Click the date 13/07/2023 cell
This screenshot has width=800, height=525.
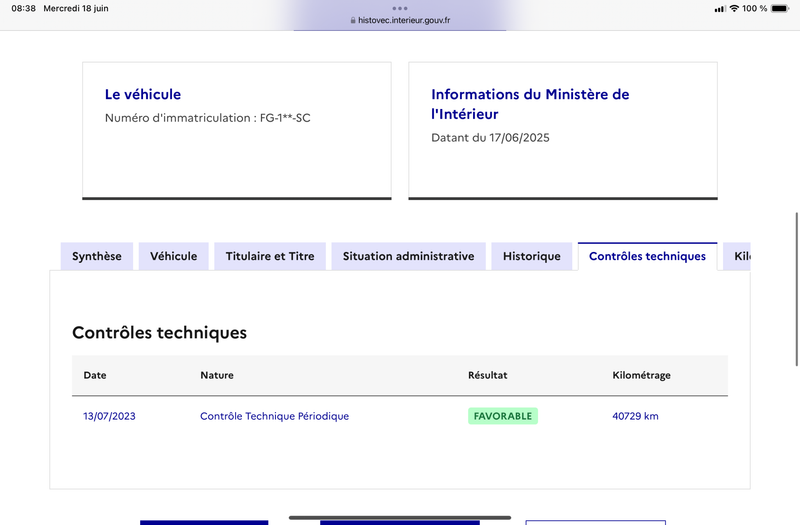click(109, 416)
